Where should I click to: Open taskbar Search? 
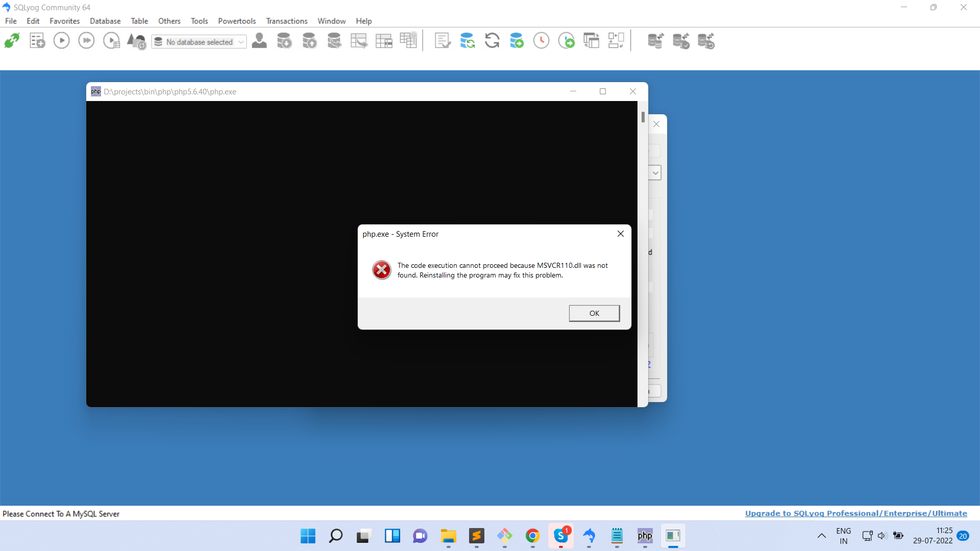(336, 536)
